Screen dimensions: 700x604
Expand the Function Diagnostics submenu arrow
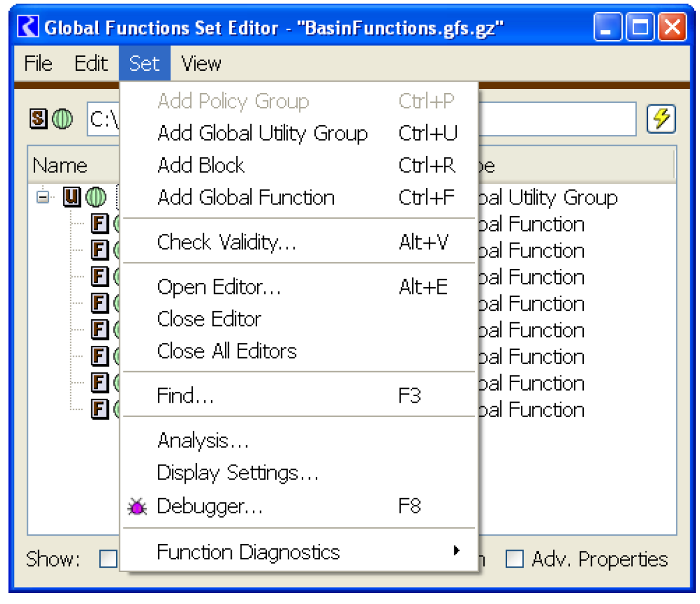pos(456,551)
